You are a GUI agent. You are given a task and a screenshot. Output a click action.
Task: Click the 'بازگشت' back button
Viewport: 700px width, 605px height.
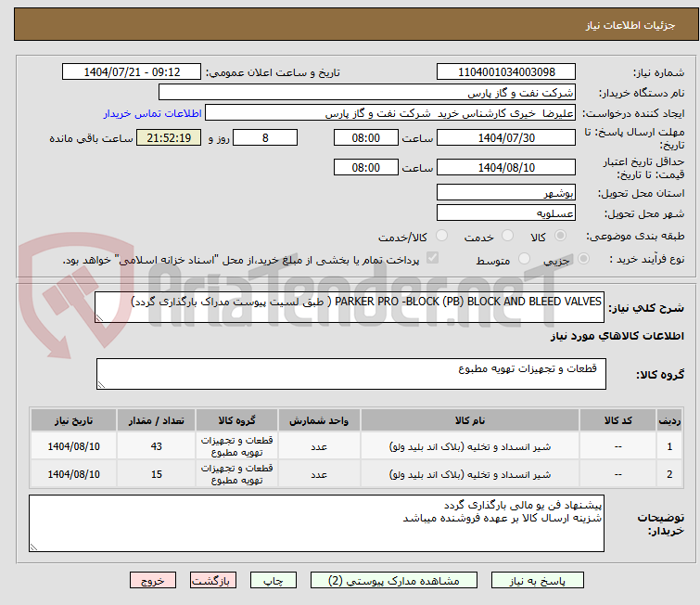pyautogui.click(x=214, y=580)
